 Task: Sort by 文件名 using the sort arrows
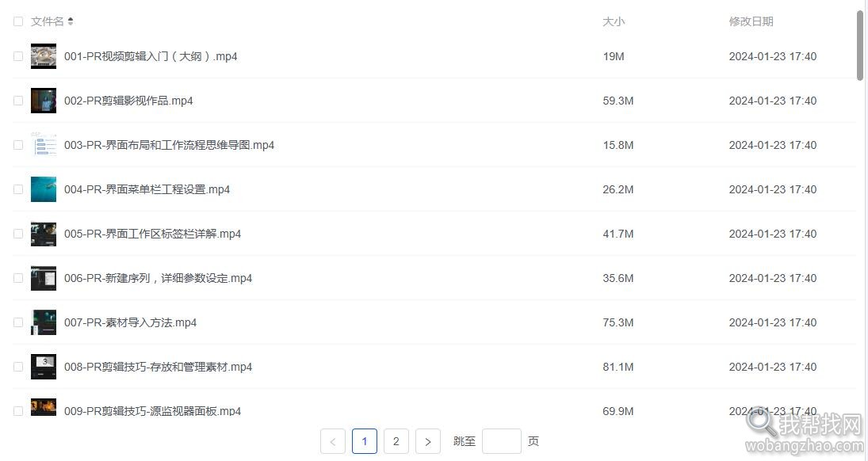coord(71,21)
